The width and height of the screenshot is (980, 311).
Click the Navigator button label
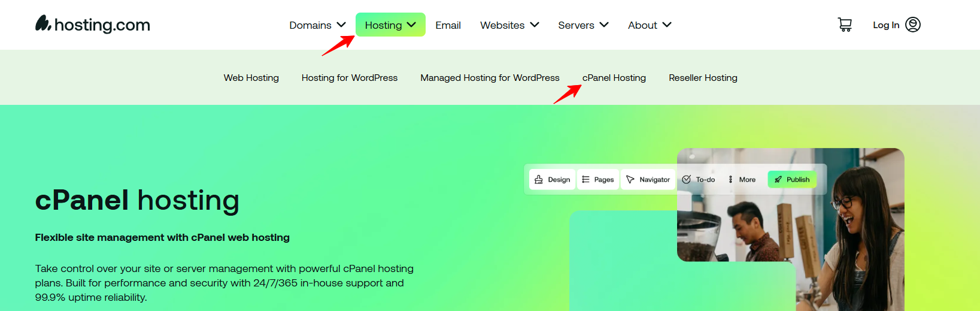click(x=655, y=180)
